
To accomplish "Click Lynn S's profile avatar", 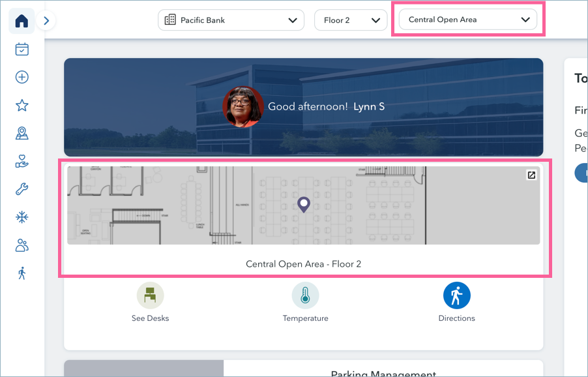I will pos(243,106).
